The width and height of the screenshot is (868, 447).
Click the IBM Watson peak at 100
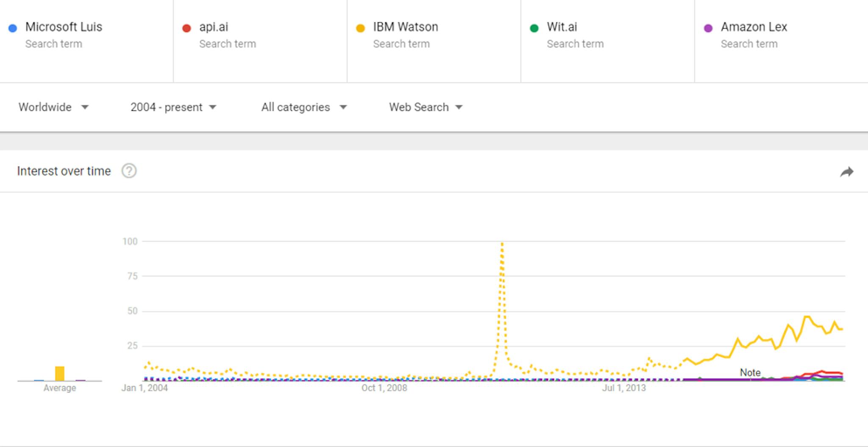[x=502, y=243]
